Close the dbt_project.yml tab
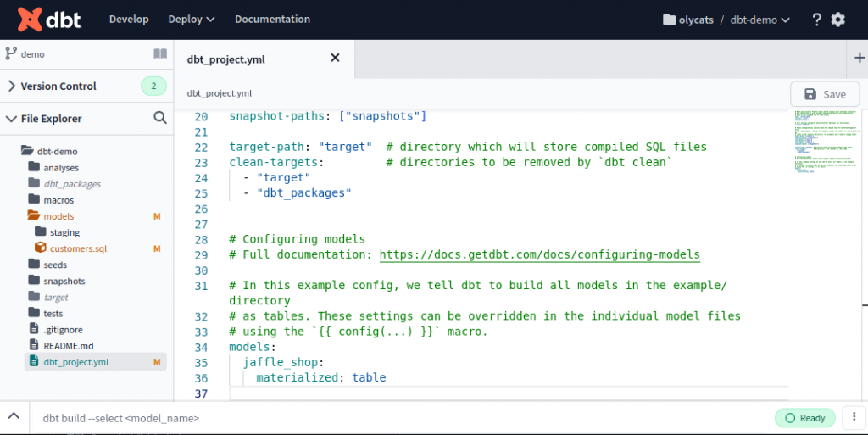This screenshot has height=435, width=868. pyautogui.click(x=335, y=58)
